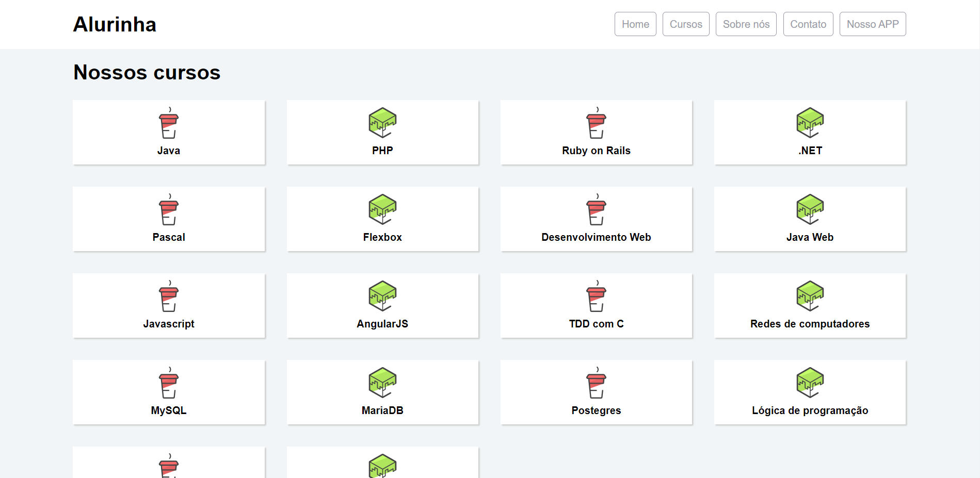Viewport: 980px width, 478px height.
Task: Select the PHP course label
Action: 382,151
